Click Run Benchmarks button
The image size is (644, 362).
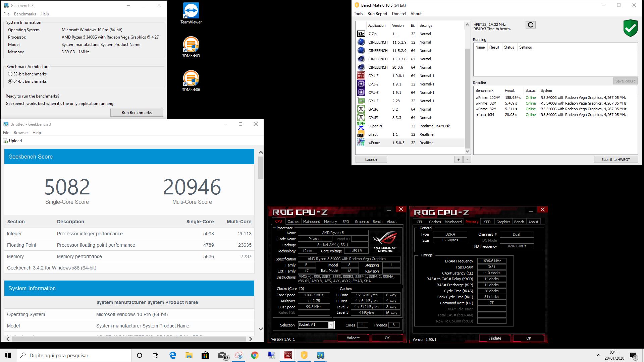click(137, 113)
